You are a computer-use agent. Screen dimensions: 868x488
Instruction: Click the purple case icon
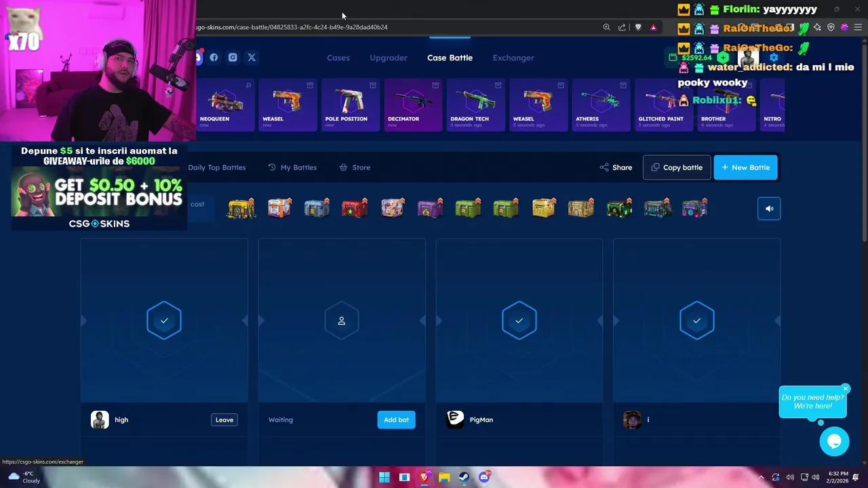coord(430,208)
